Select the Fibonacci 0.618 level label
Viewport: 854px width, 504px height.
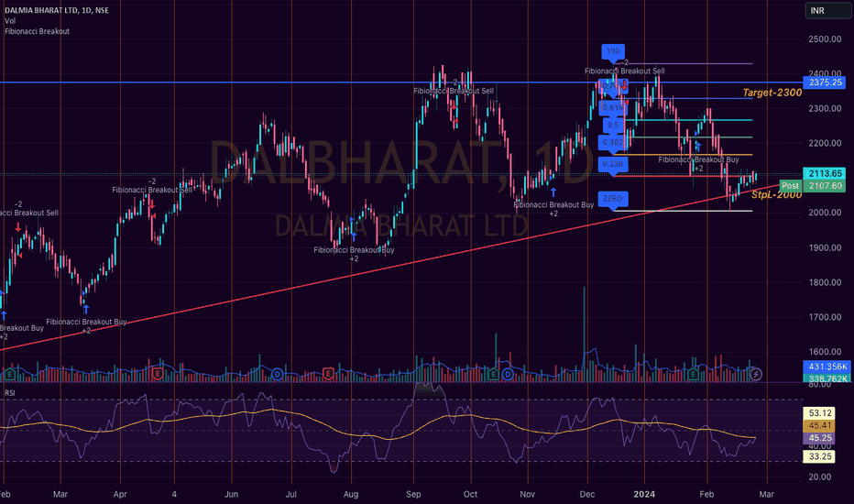click(613, 107)
